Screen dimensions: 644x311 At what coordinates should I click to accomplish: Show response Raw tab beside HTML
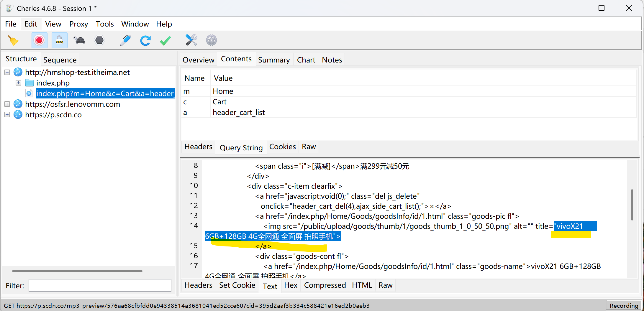(x=385, y=285)
